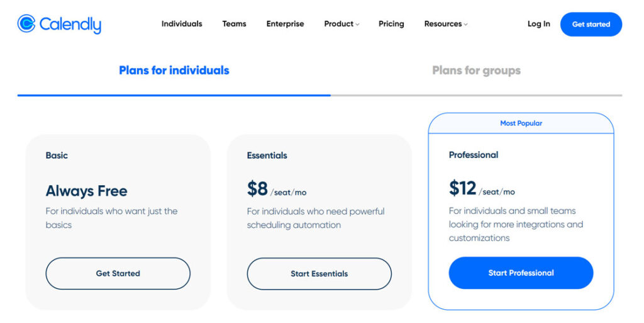Viewport: 644px width, 323px height.
Task: Click the Start Professional button
Action: pos(521,273)
